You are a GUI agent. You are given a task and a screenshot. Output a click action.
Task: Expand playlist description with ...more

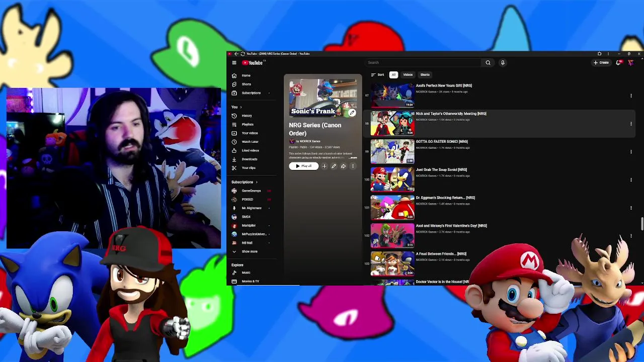pyautogui.click(x=353, y=158)
